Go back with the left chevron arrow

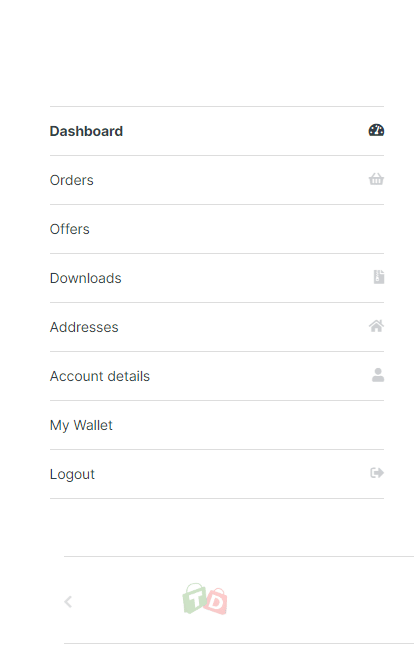pos(68,602)
